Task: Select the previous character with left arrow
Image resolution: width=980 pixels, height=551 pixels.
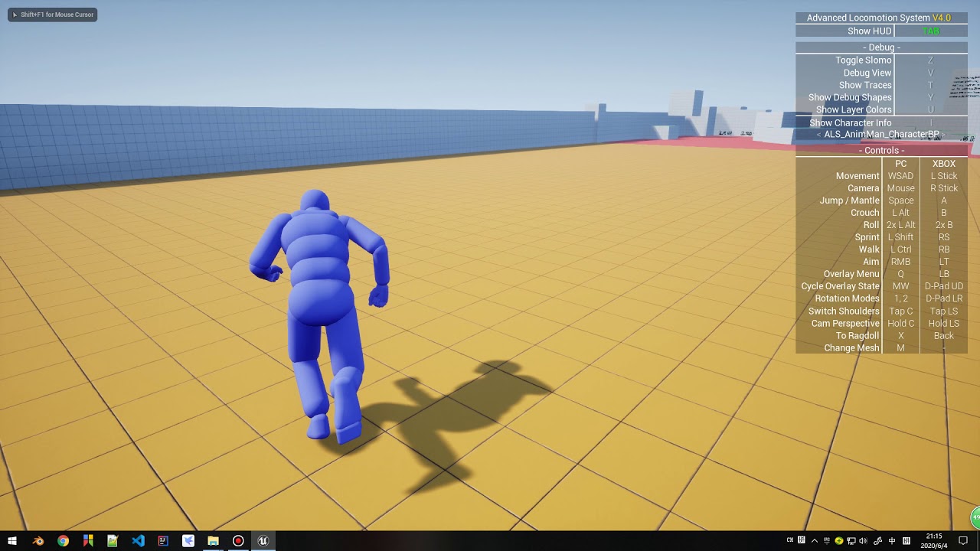Action: click(818, 135)
